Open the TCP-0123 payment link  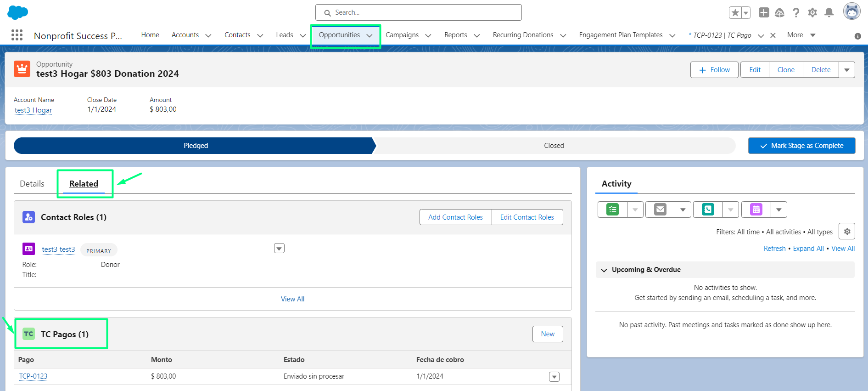click(x=33, y=376)
